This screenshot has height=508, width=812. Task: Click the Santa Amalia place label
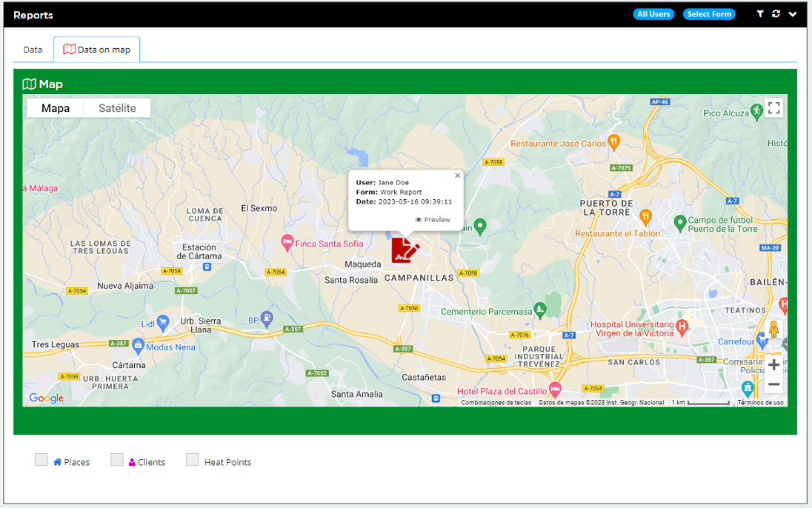(357, 394)
